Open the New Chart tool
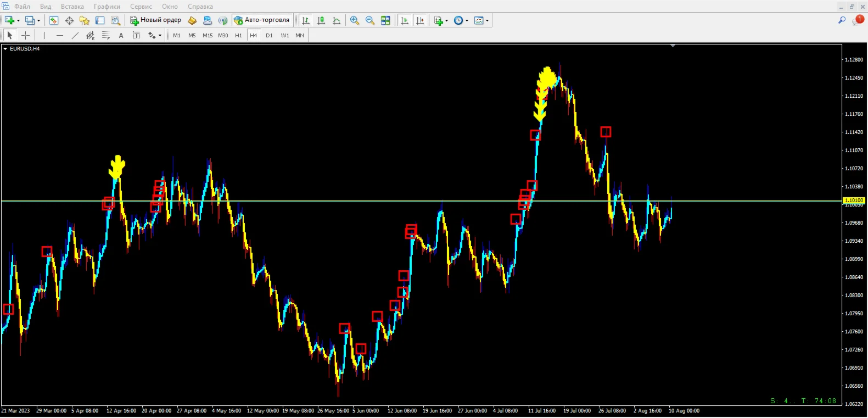Screen dimensions: 868x418 tap(9, 20)
